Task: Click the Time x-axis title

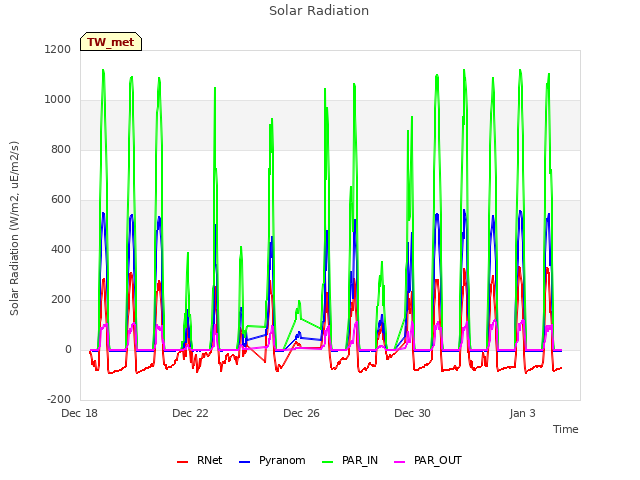Action: [x=566, y=429]
